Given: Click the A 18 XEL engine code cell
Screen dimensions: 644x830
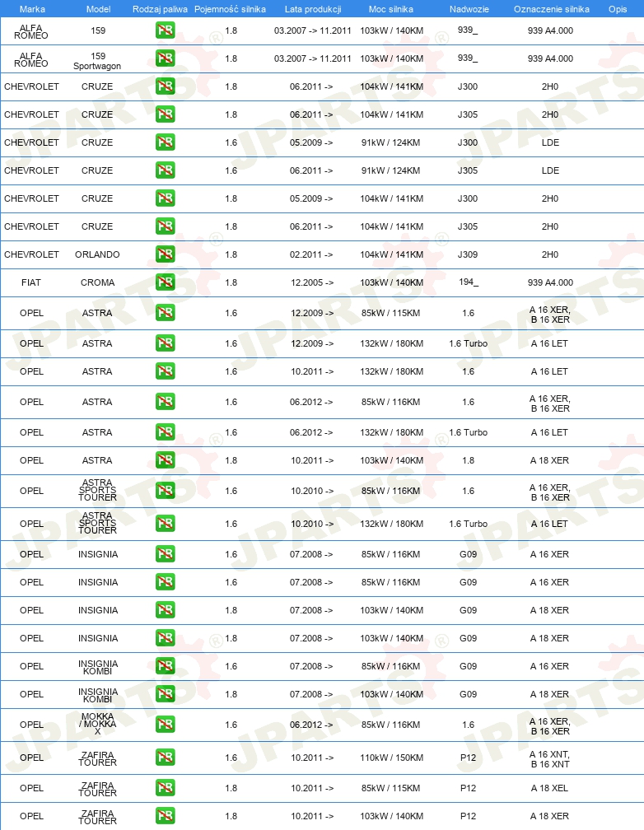Looking at the screenshot, I should 550,788.
